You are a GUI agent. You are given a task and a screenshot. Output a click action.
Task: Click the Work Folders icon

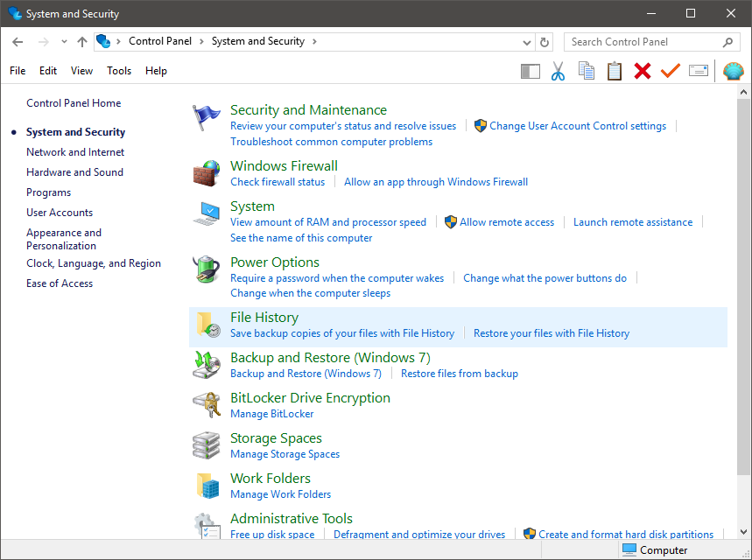[208, 486]
